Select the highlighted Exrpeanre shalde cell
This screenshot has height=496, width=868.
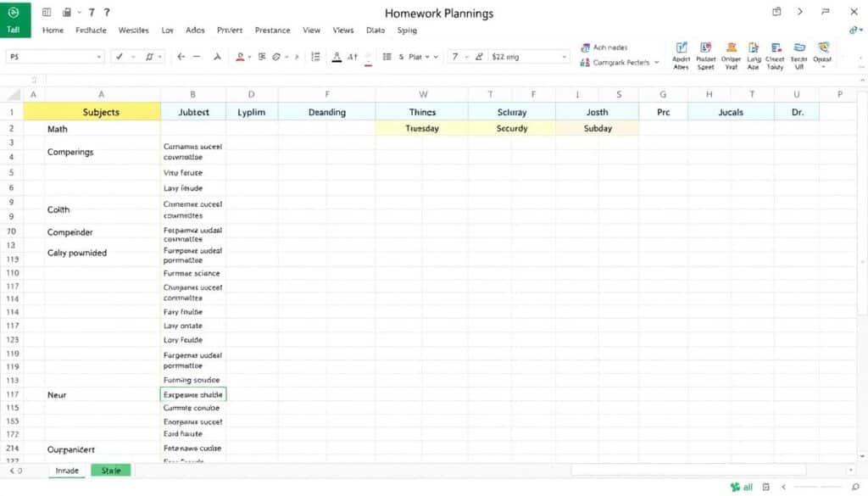[193, 395]
